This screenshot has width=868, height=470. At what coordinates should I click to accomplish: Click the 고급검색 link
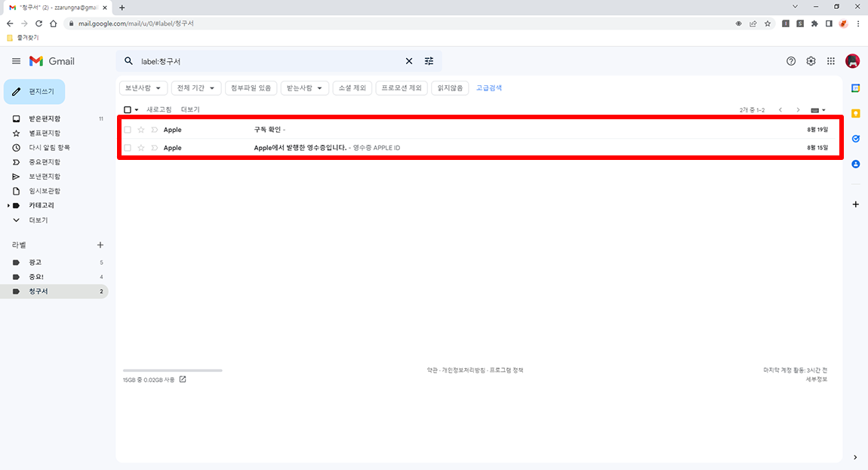pyautogui.click(x=489, y=88)
